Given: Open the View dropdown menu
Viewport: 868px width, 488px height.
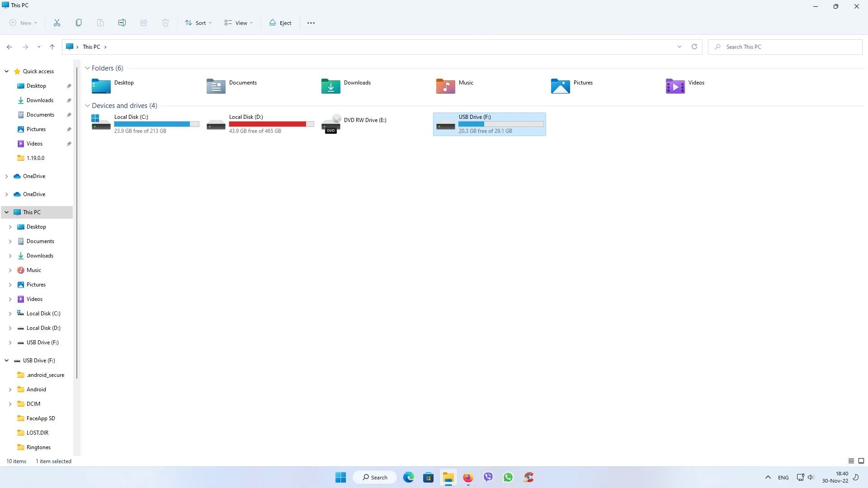Looking at the screenshot, I should 239,23.
